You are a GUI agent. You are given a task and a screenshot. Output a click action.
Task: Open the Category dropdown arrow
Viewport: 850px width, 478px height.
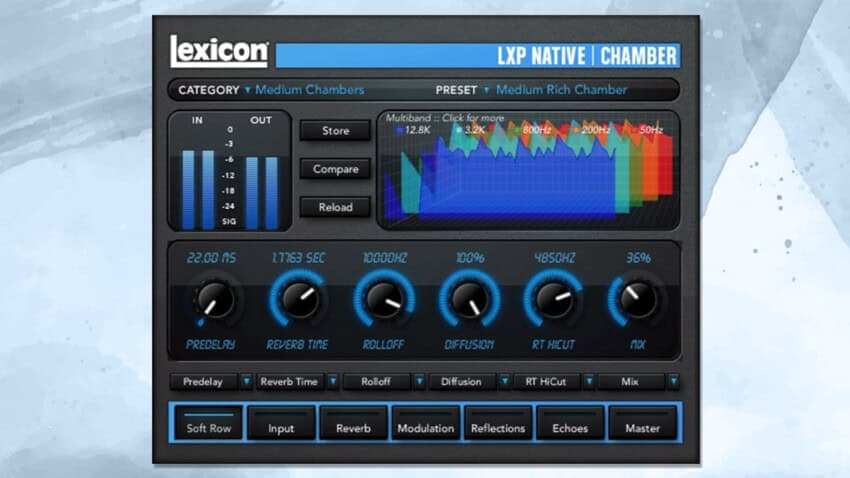247,90
